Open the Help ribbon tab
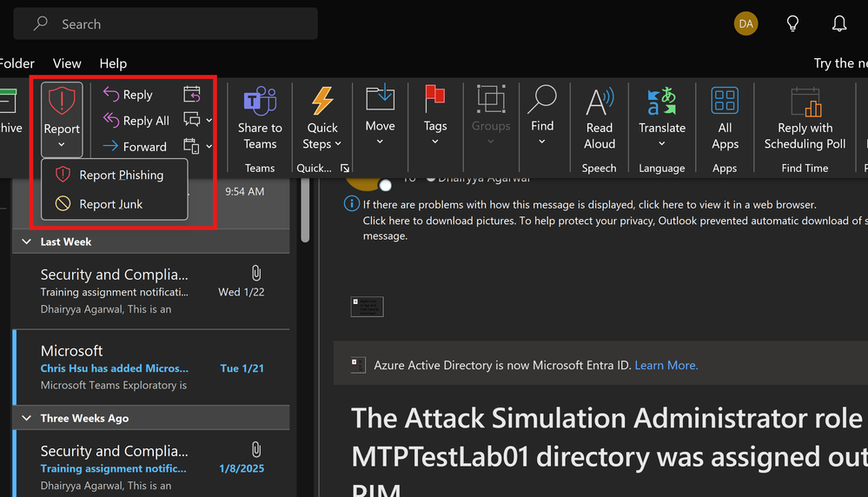The width and height of the screenshot is (868, 497). 113,63
